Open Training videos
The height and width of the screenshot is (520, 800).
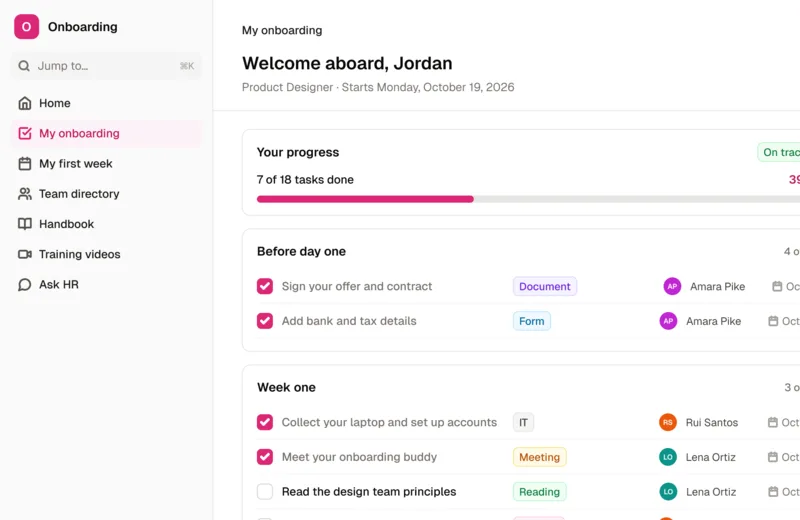[x=106, y=254]
